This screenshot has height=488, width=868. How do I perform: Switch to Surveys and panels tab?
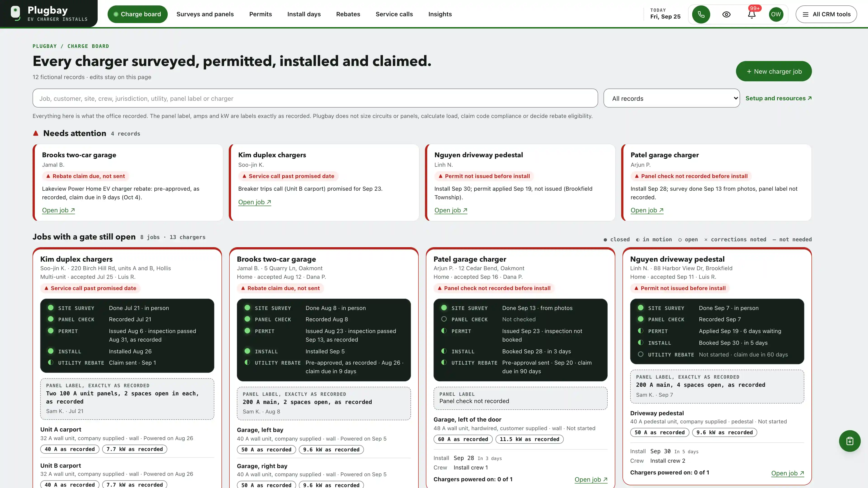(x=205, y=14)
